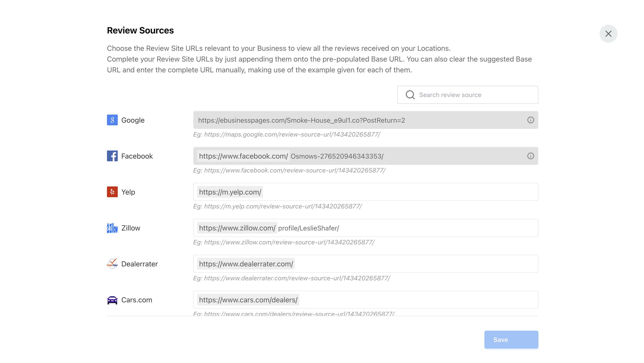644x363 pixels.
Task: Click into the Yelp URL input field
Action: tap(400, 192)
